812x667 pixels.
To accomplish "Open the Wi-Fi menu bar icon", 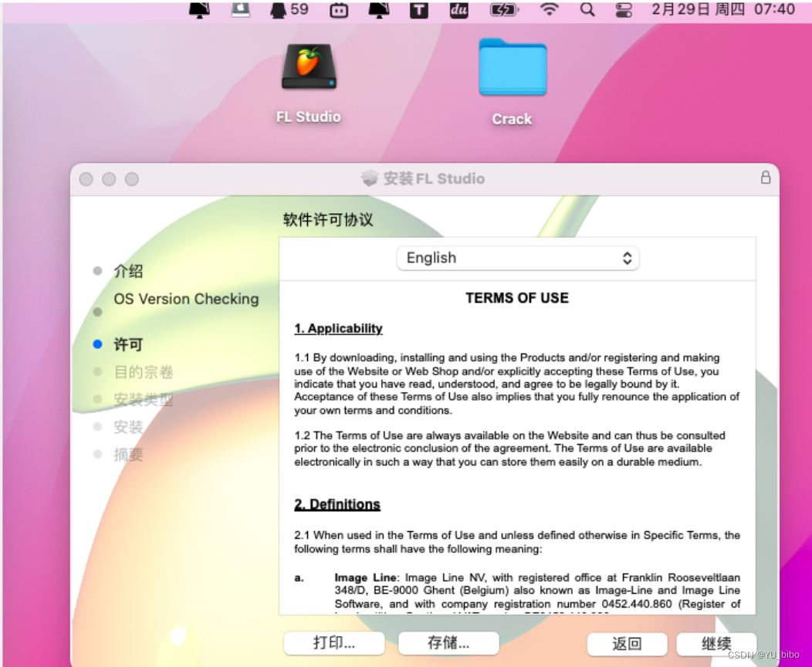I will pos(549,9).
